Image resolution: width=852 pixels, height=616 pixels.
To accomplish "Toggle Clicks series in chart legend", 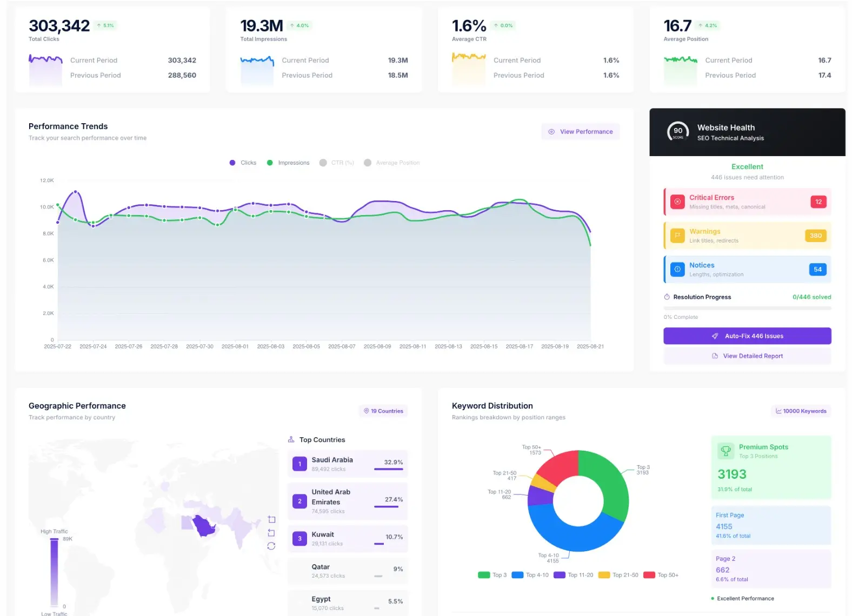I will pos(243,163).
